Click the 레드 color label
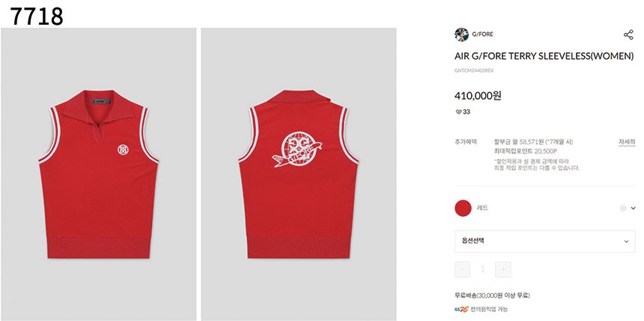The image size is (644, 321). tap(482, 208)
